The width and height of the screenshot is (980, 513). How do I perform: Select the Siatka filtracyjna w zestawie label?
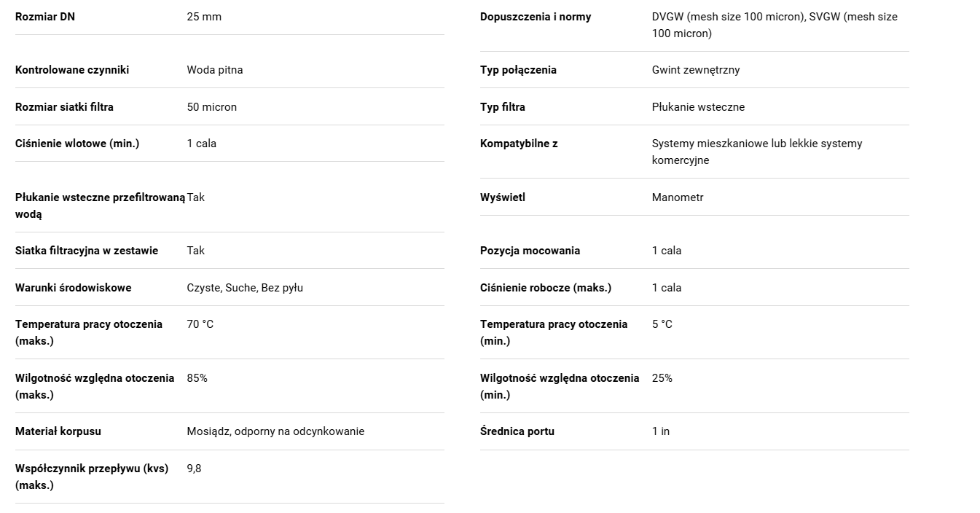coord(87,251)
